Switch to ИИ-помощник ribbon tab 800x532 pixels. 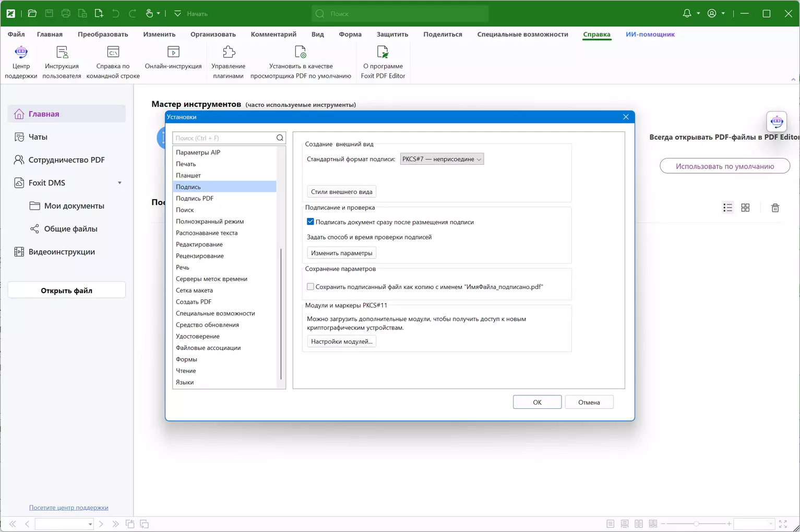click(650, 34)
